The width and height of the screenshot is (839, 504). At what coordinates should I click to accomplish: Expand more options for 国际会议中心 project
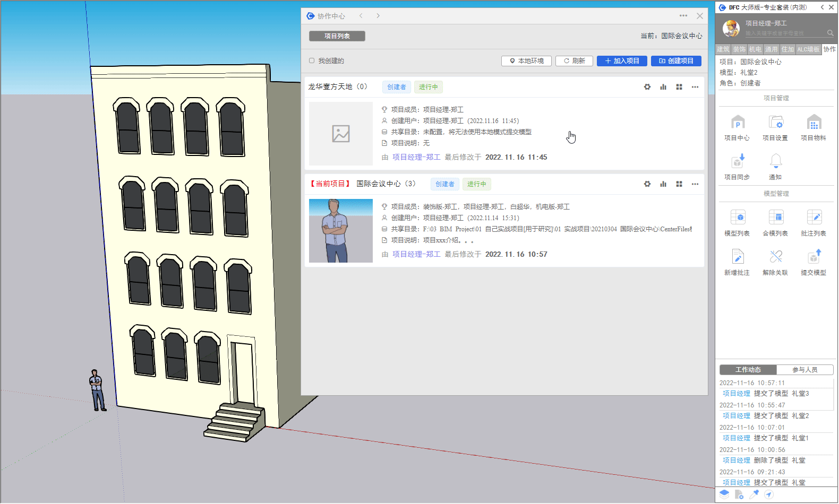695,184
